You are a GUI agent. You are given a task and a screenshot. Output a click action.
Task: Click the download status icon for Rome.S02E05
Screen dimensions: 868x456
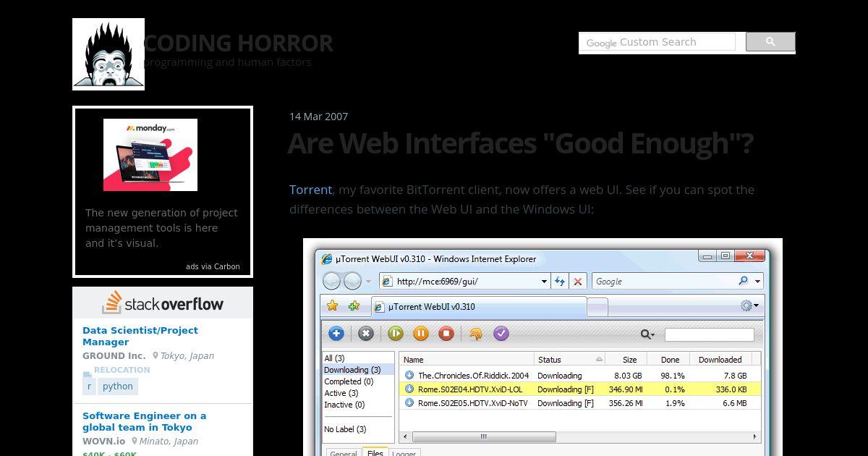click(409, 403)
